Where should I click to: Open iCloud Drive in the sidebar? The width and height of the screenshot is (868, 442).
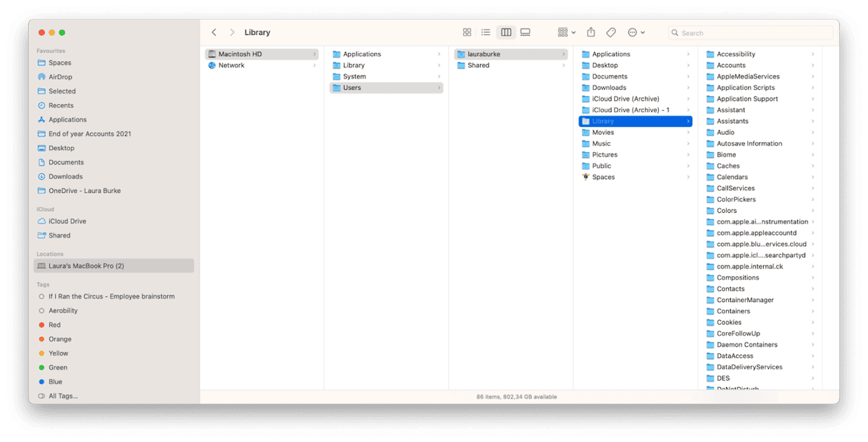[66, 221]
